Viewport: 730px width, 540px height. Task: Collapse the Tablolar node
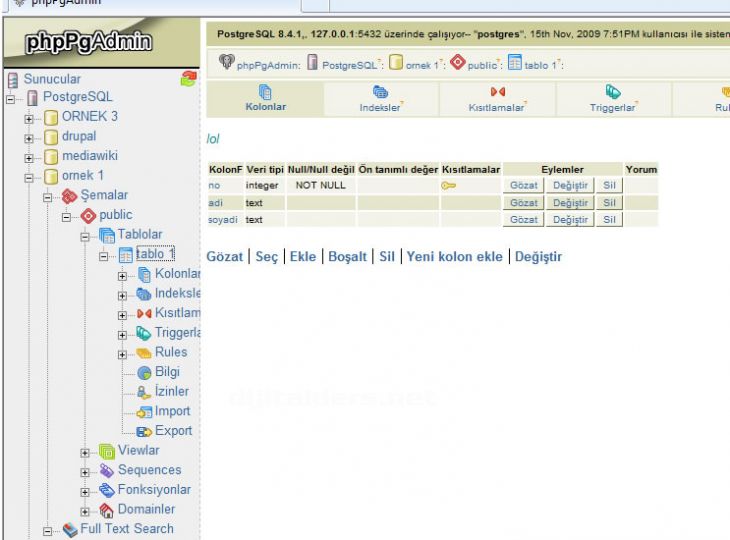[85, 237]
